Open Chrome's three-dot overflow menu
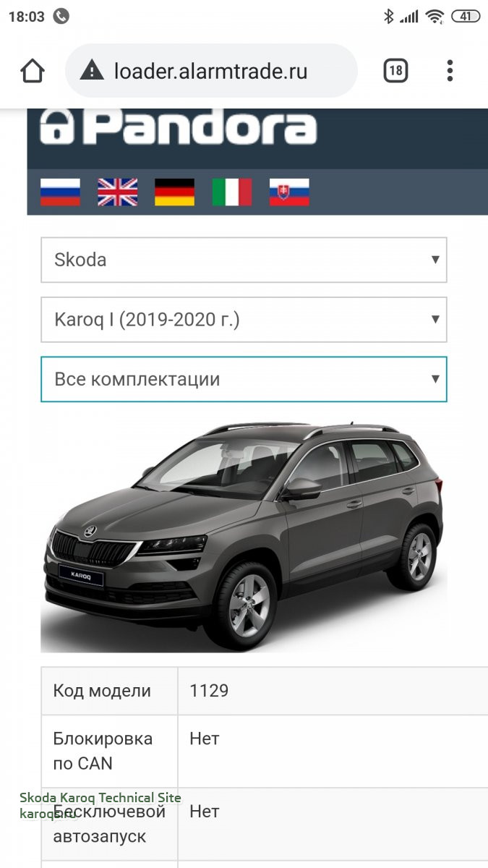 point(450,71)
